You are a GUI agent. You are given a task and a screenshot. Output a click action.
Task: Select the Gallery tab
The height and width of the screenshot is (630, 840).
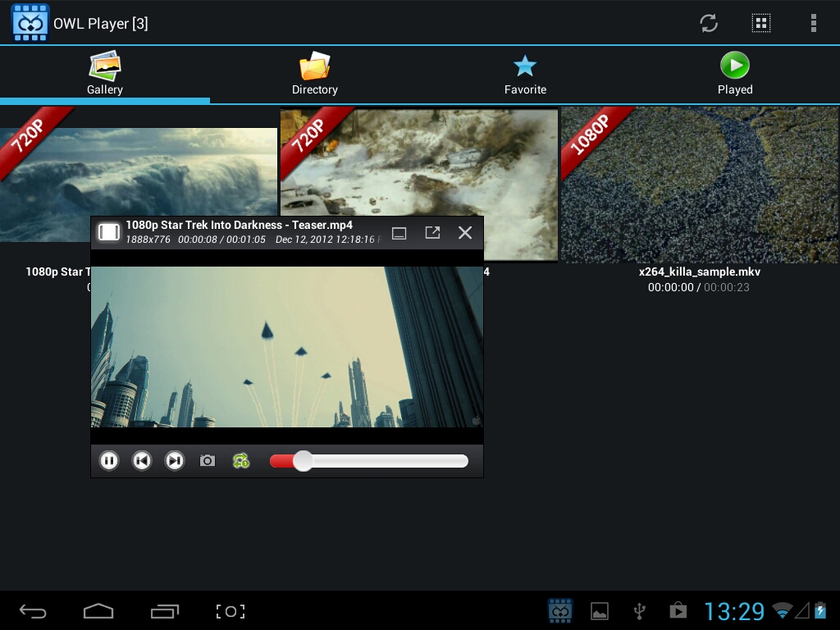point(105,74)
